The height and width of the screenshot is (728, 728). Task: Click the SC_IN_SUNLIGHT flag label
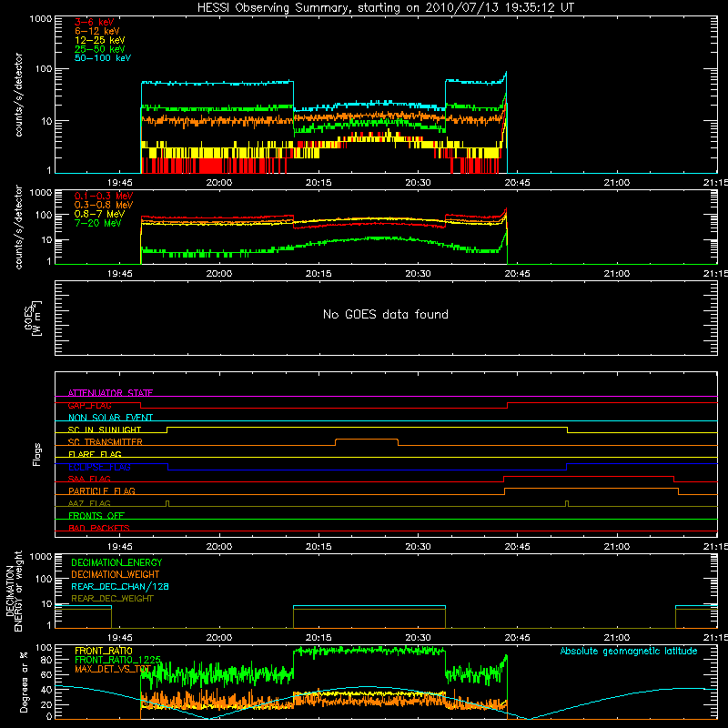tap(105, 430)
